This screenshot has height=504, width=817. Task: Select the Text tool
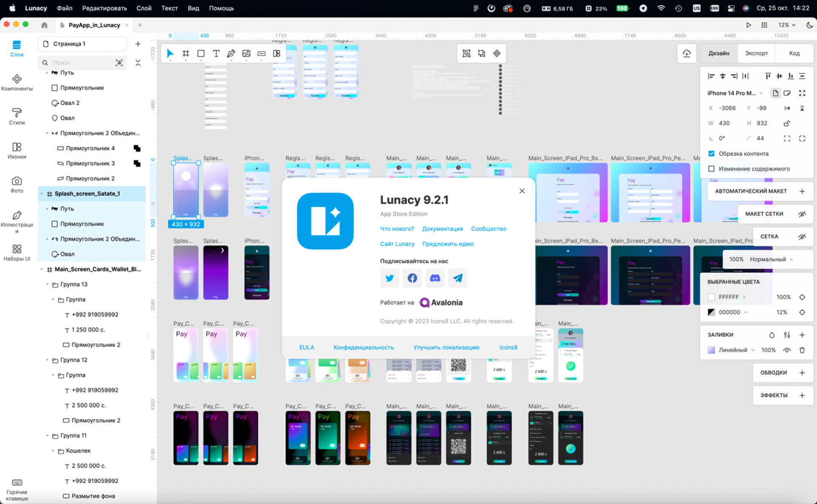point(216,54)
